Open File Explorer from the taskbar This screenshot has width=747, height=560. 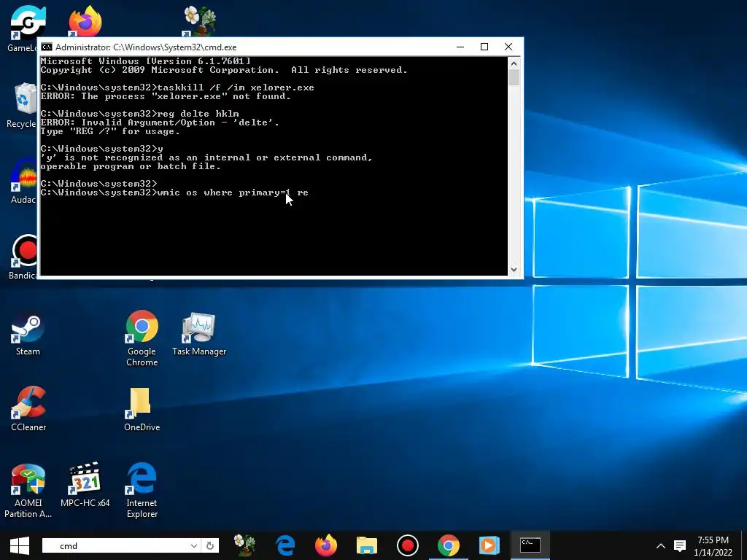[367, 545]
